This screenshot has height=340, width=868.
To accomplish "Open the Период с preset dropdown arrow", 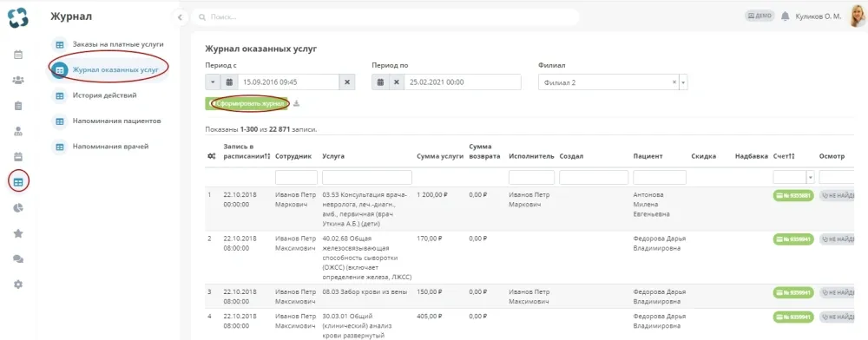I will 213,82.
